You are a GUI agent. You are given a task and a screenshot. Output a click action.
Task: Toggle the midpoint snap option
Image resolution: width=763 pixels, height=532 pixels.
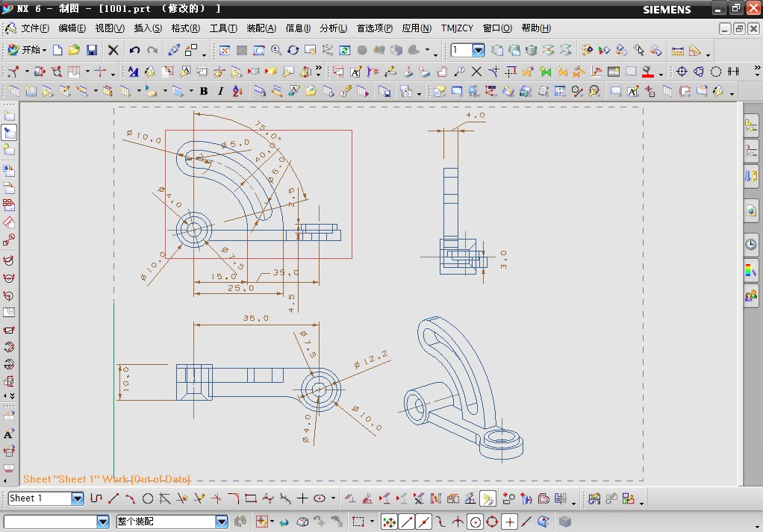(423, 522)
